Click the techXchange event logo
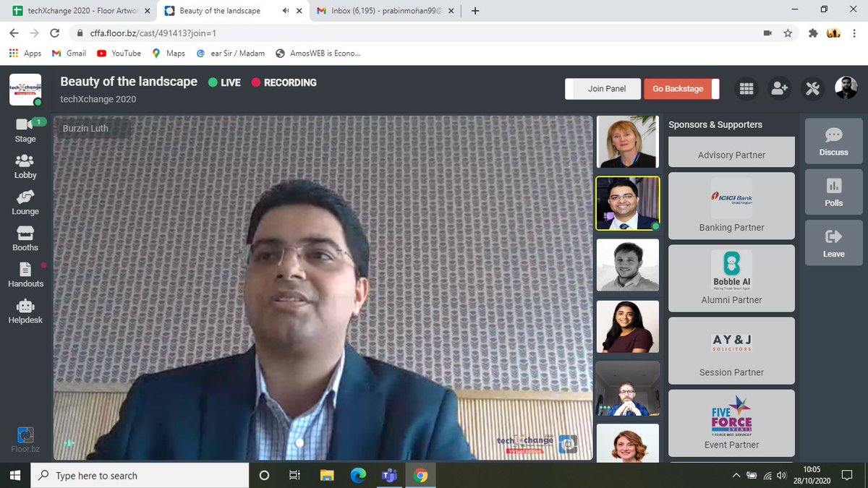868x488 pixels. point(25,89)
